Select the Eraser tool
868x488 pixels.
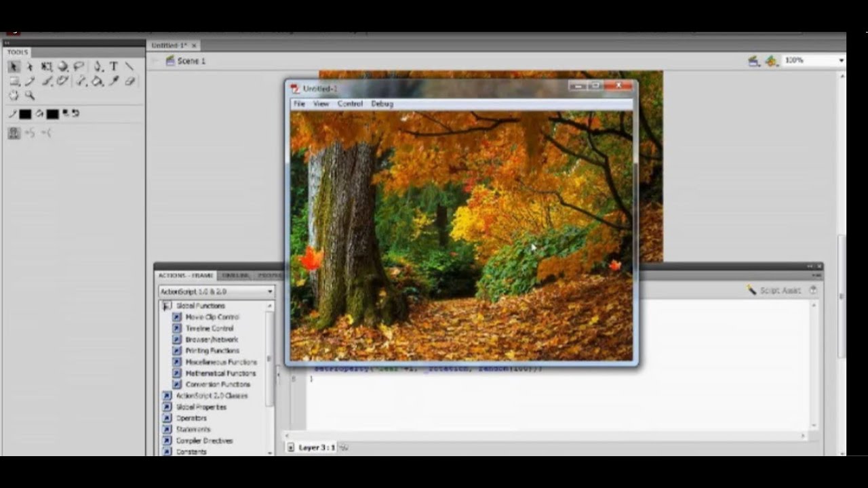tap(130, 81)
